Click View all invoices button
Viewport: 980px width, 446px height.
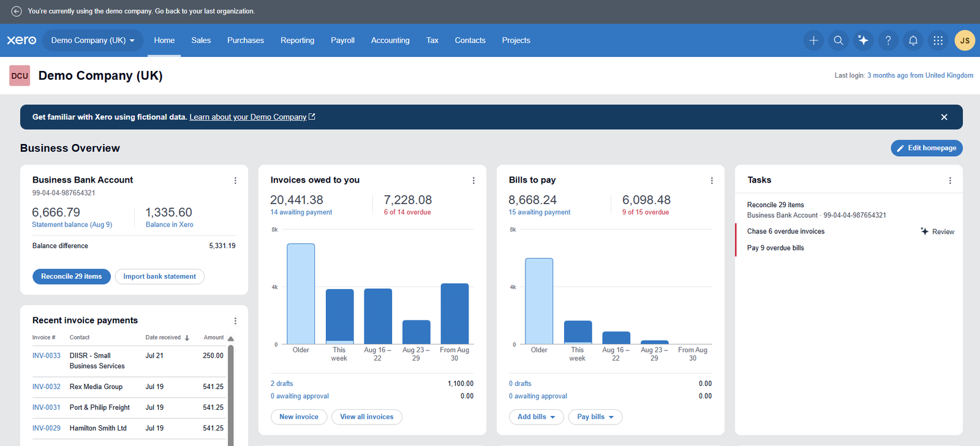tap(367, 417)
